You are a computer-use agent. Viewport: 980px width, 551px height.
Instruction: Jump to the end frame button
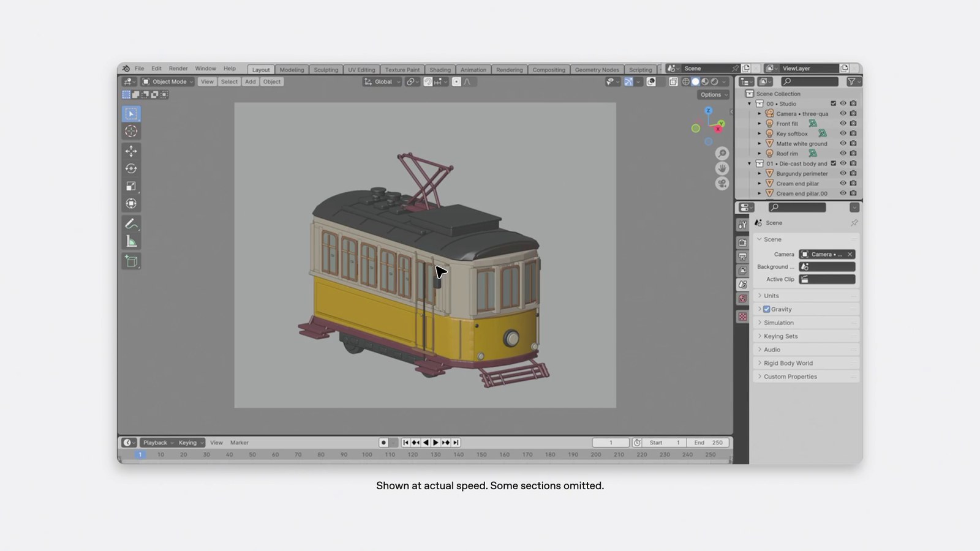click(x=456, y=443)
